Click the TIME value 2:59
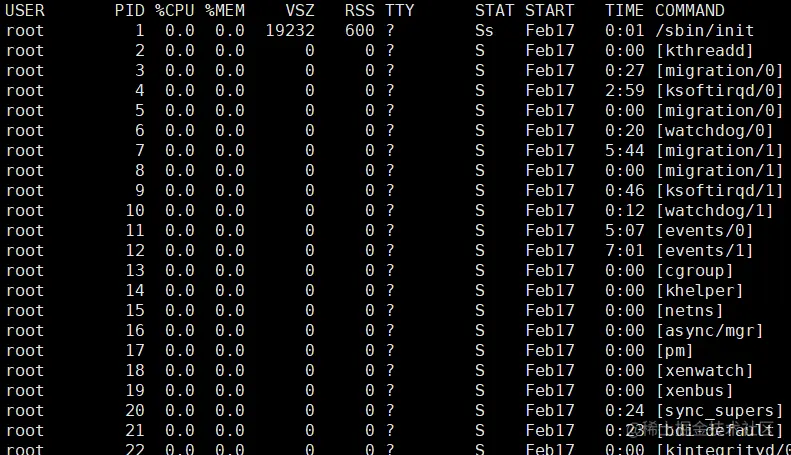 click(625, 91)
